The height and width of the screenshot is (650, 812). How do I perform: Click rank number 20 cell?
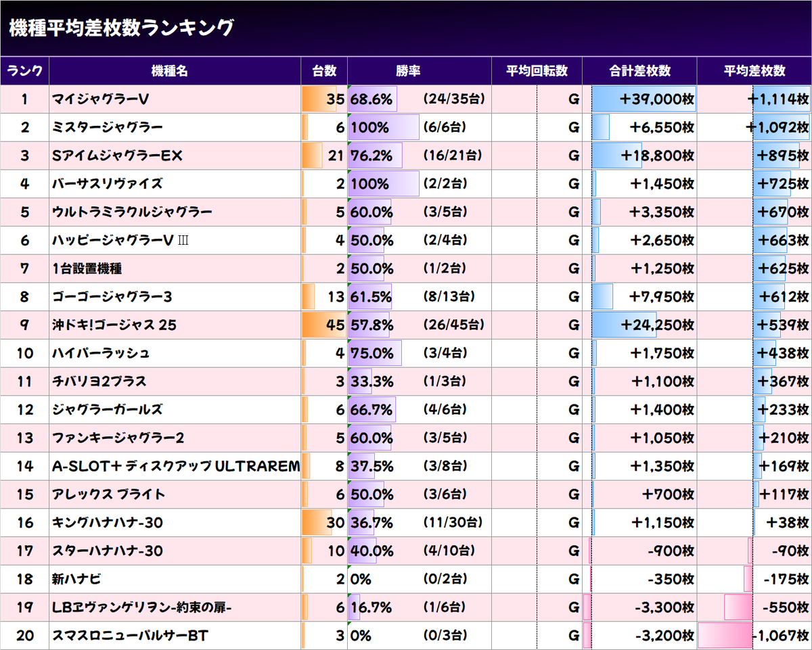(24, 636)
